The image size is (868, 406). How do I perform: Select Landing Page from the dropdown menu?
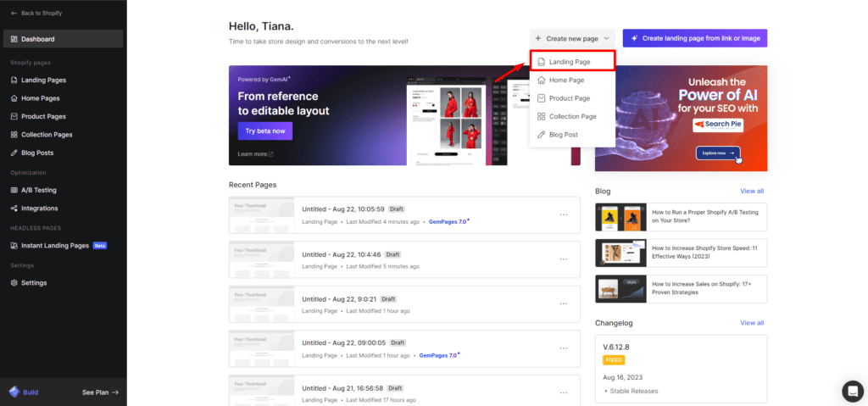click(572, 62)
